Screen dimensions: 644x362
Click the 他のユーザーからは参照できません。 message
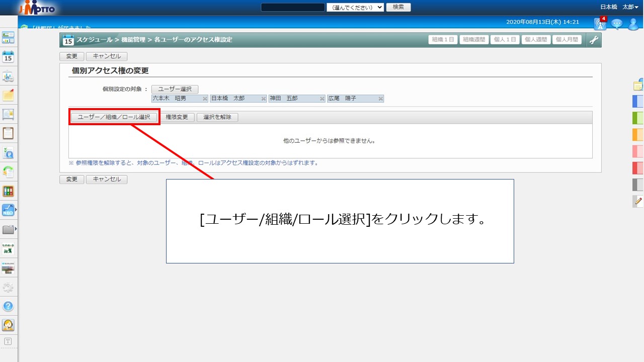330,141
